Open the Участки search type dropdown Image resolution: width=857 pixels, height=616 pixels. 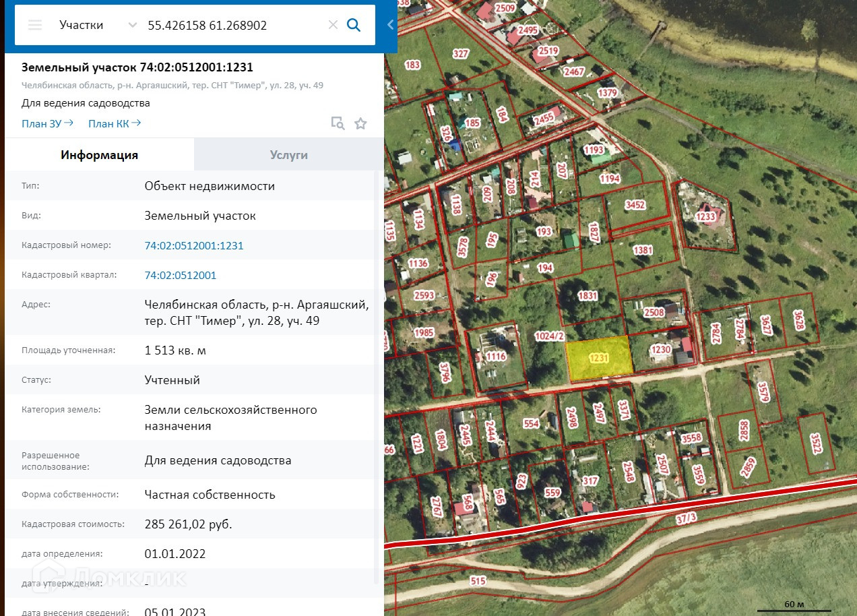pos(97,25)
